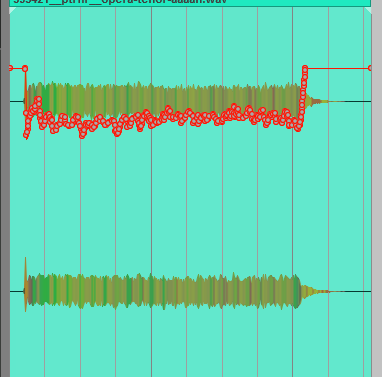Click the middle of the lower channel waveform

(x=163, y=291)
